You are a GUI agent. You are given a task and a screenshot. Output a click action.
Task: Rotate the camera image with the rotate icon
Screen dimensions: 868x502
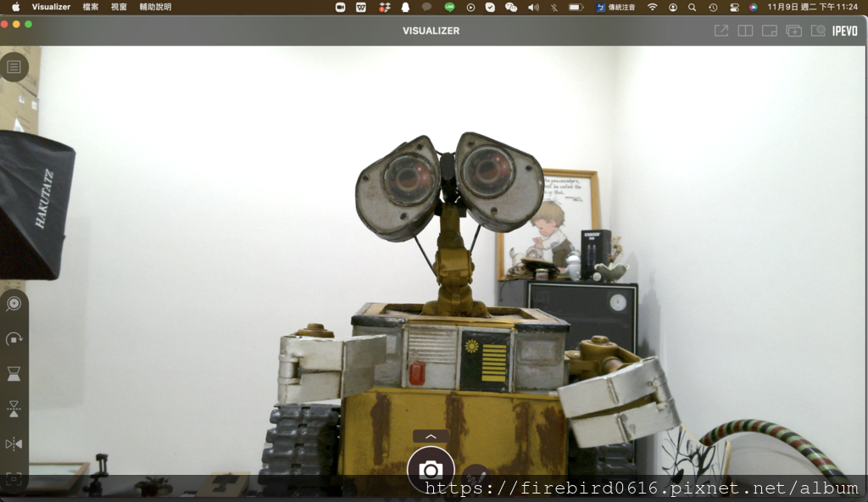tap(14, 338)
